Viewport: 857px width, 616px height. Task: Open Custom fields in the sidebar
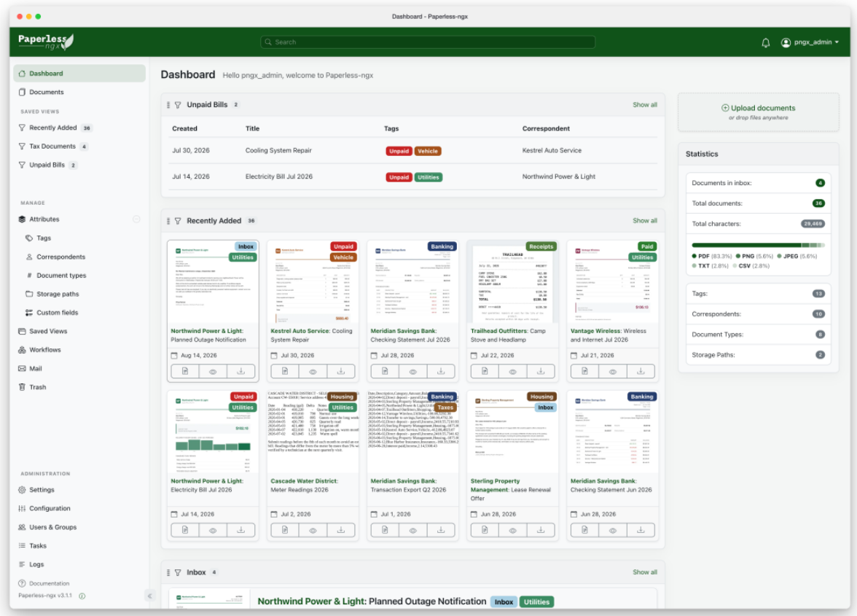57,313
